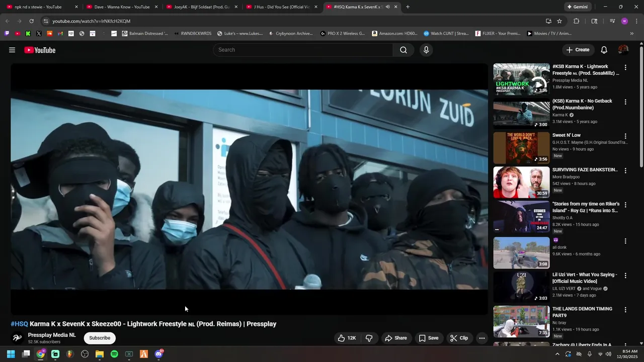Image resolution: width=644 pixels, height=362 pixels.
Task: Open the 'SURVIVING FAZE BANKSTEIN' thumbnail
Action: pyautogui.click(x=521, y=183)
